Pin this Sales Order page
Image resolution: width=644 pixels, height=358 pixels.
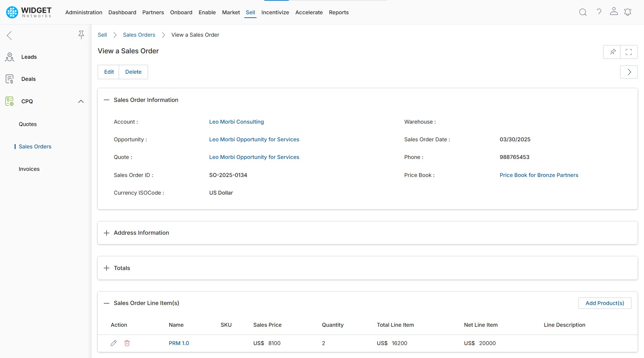tap(612, 52)
